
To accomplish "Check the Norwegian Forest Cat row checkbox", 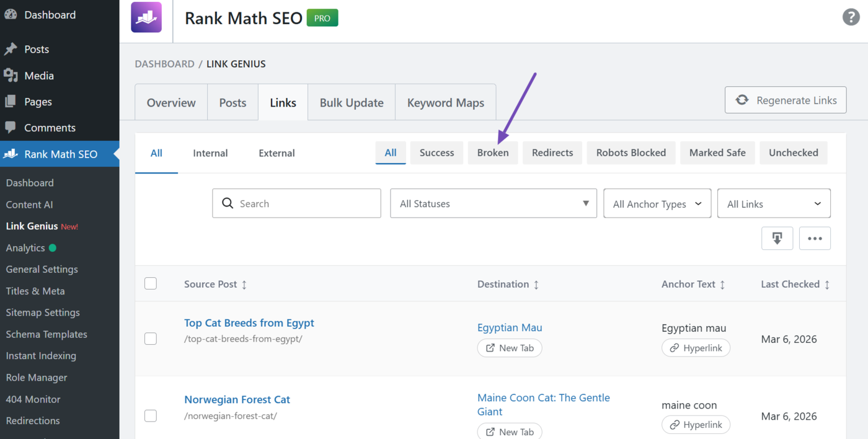I will 151,415.
